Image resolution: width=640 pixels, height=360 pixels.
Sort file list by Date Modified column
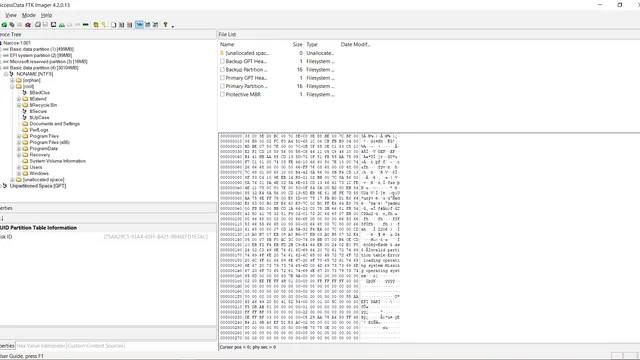(356, 44)
